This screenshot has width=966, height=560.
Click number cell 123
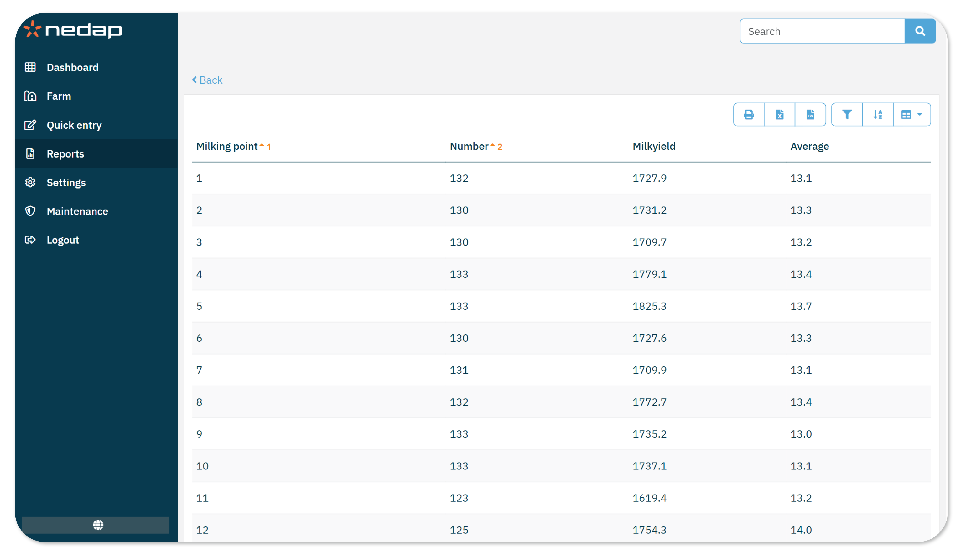pos(459,498)
